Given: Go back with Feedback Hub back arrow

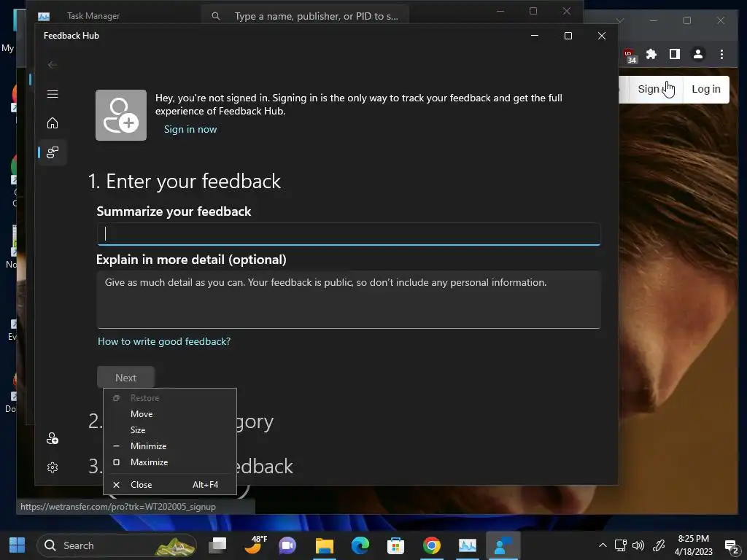Looking at the screenshot, I should click(x=53, y=65).
